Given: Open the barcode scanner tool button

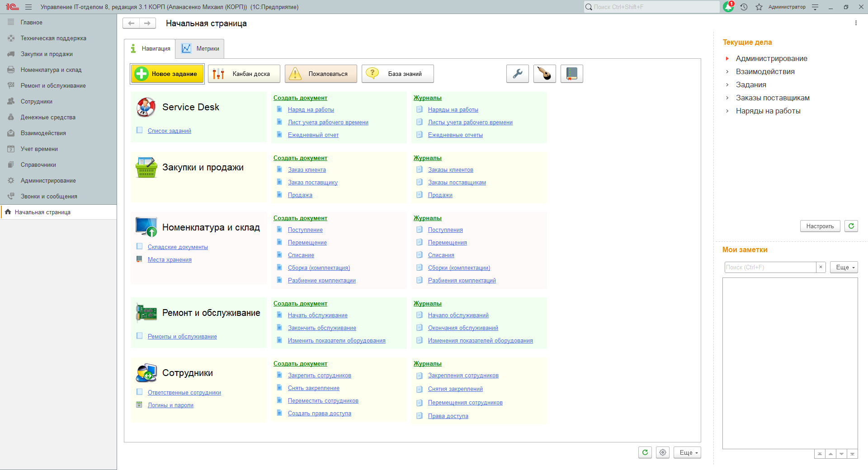Looking at the screenshot, I should coord(544,74).
